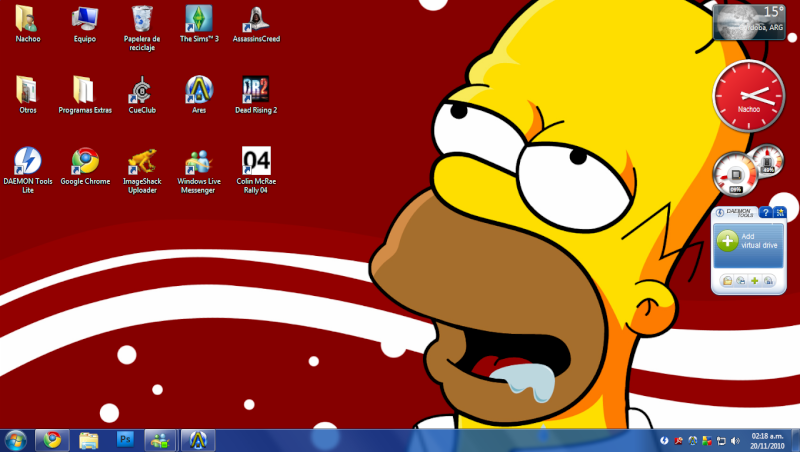This screenshot has width=800, height=452.
Task: Launch The Sims 3 shortcut
Action: [x=199, y=24]
